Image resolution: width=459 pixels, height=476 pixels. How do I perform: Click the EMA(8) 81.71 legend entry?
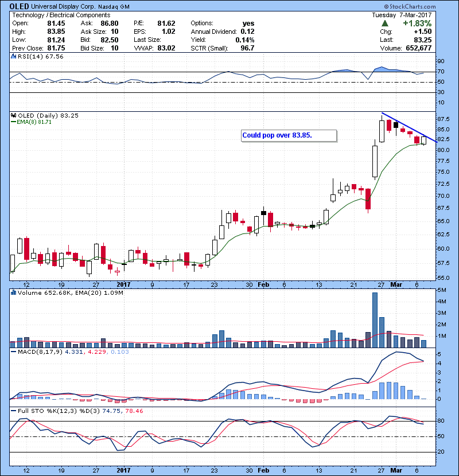coord(32,122)
